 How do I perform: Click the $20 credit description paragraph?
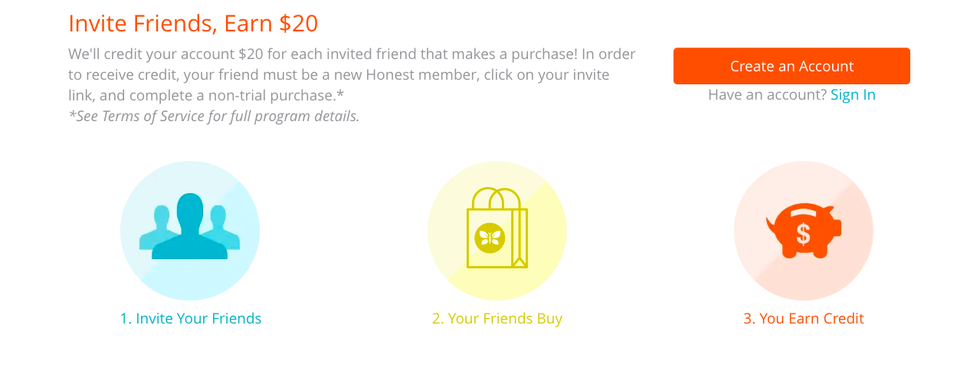(351, 74)
